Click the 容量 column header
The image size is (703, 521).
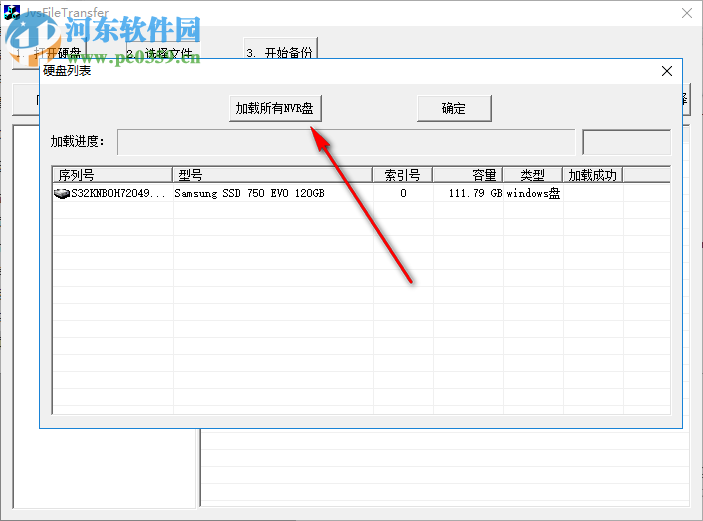pyautogui.click(x=468, y=175)
